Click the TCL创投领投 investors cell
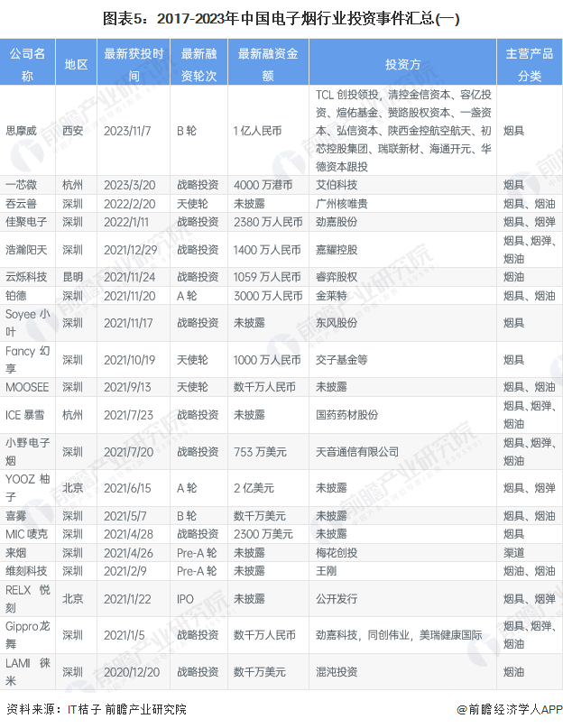 click(x=403, y=131)
